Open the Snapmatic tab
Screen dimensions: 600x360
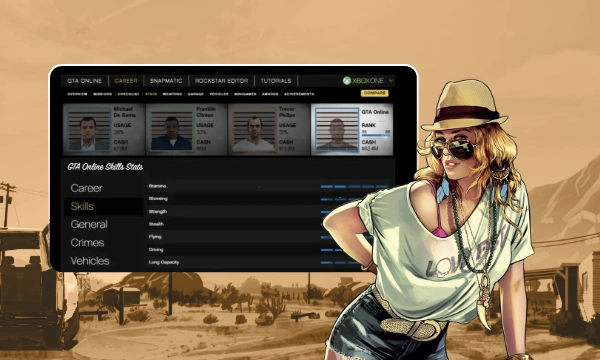[x=166, y=81]
